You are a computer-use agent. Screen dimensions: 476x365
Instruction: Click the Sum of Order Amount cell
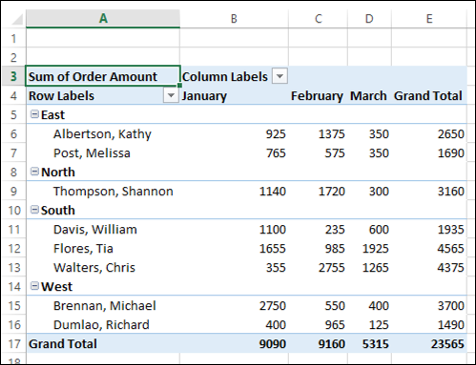(103, 76)
